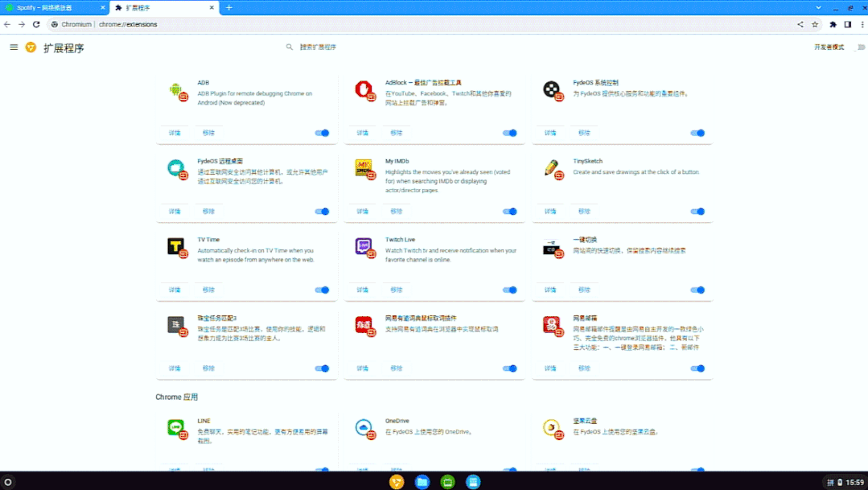Image resolution: width=868 pixels, height=490 pixels.
Task: Open the extensions puzzle-piece toolbar icon
Action: point(832,24)
